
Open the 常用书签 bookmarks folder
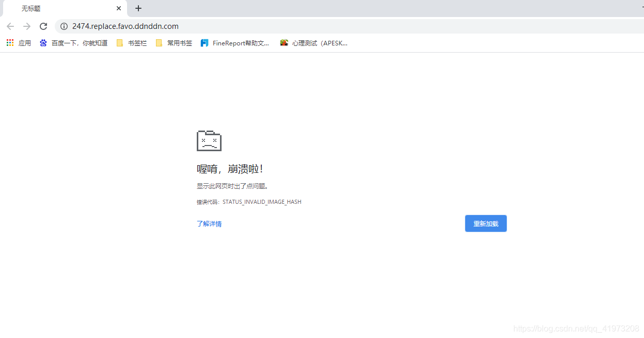click(173, 43)
